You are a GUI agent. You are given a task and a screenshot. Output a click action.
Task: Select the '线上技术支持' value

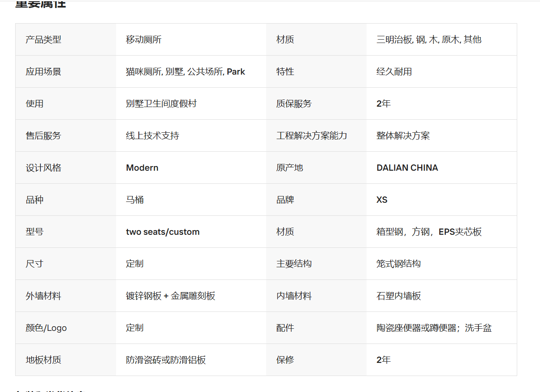pos(153,136)
